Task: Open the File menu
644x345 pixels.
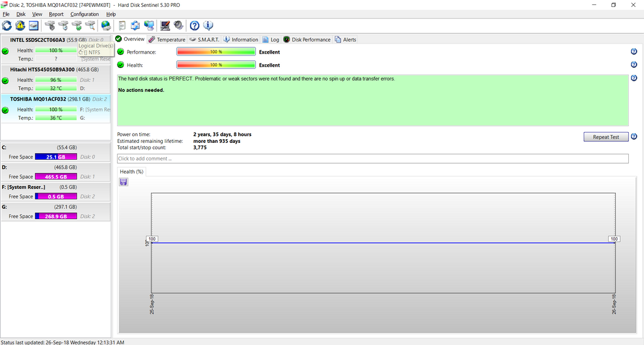Action: 6,14
